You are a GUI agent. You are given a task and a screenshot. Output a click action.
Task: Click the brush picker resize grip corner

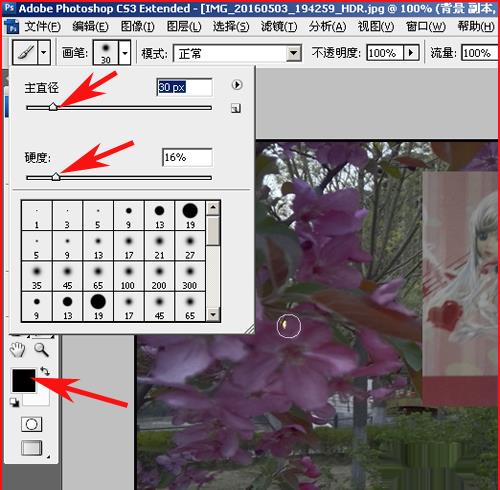pos(249,329)
